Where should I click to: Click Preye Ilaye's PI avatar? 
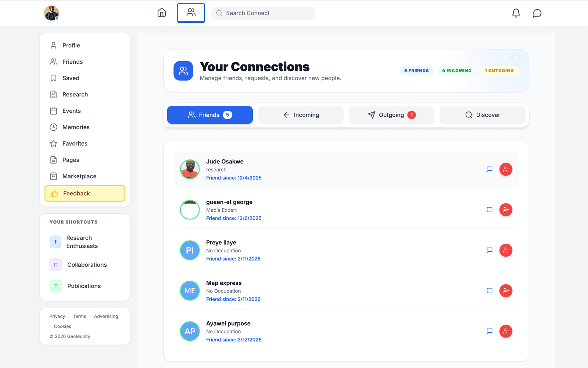tap(190, 250)
